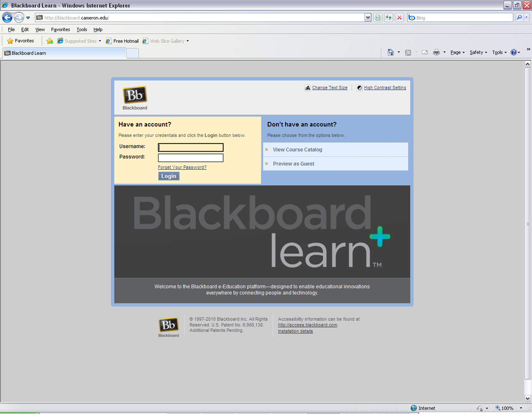Click the High Contrast Setting icon
Image resolution: width=532 pixels, height=414 pixels.
pyautogui.click(x=359, y=88)
